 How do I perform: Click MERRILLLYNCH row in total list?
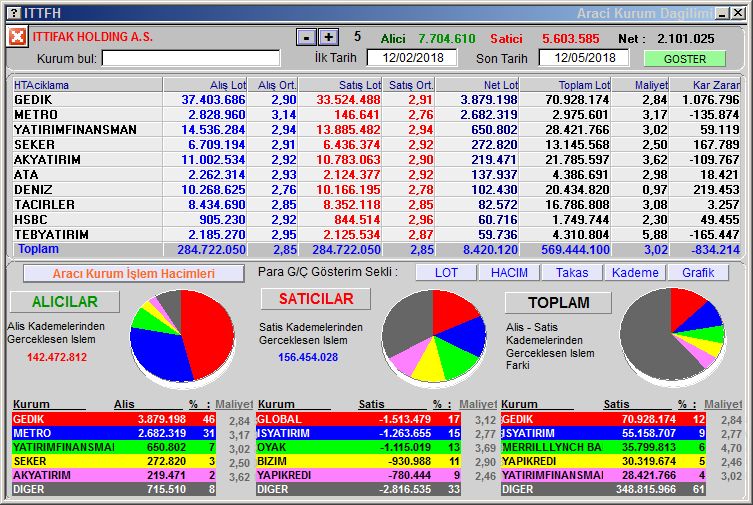coord(603,447)
